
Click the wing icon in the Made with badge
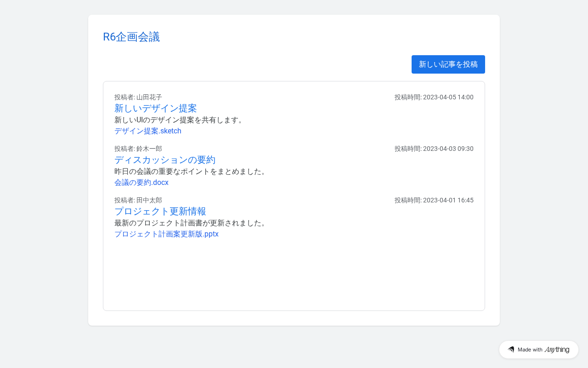pyautogui.click(x=511, y=350)
